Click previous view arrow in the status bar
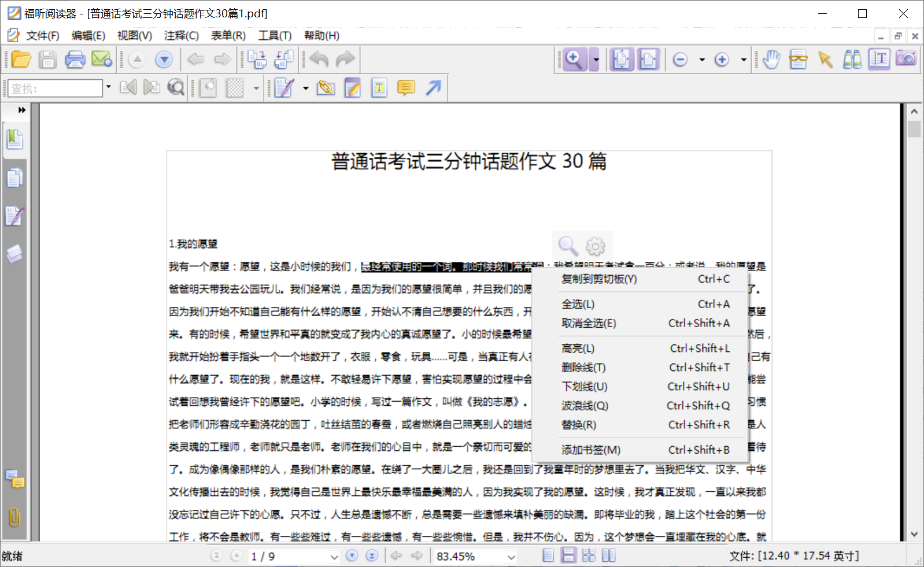This screenshot has height=567, width=924. (x=397, y=556)
